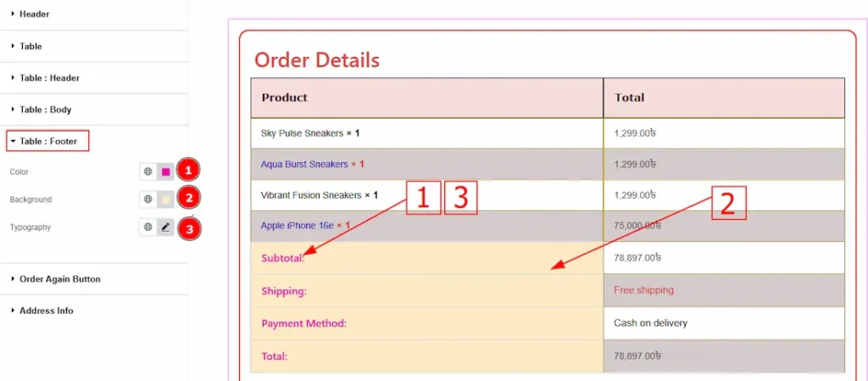Click the Order Details heading

click(317, 60)
